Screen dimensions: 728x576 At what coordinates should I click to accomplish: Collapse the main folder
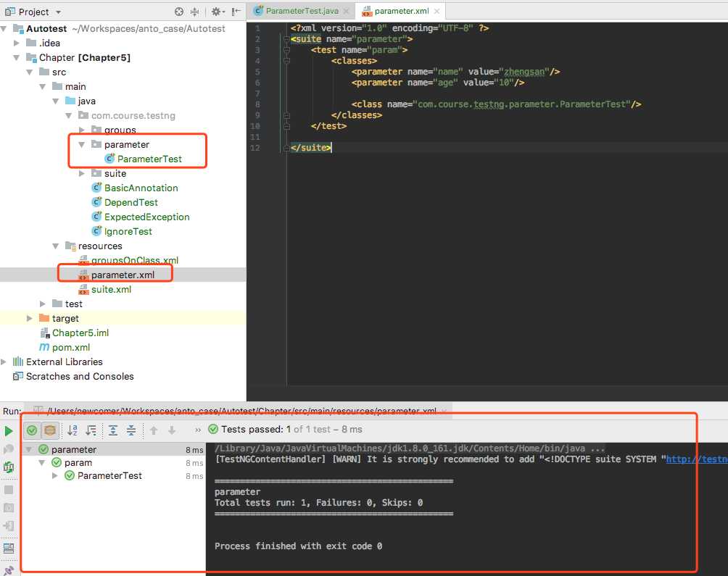pos(43,87)
